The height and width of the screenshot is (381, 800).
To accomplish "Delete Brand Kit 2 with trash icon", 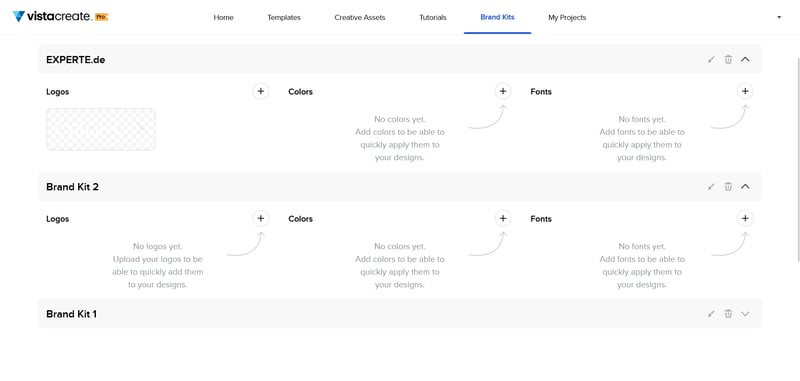I will (x=728, y=187).
